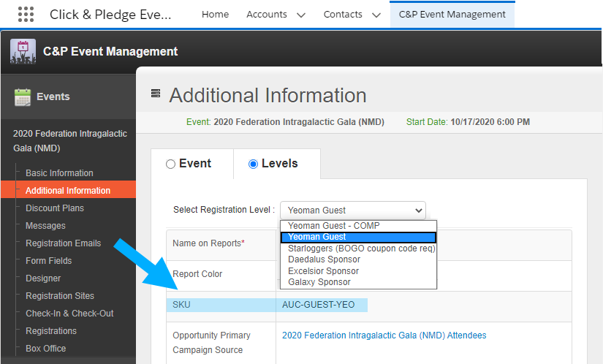Click the Opportunity Primary Campaign Source label
Viewport: 603px width, 364px height.
(211, 343)
